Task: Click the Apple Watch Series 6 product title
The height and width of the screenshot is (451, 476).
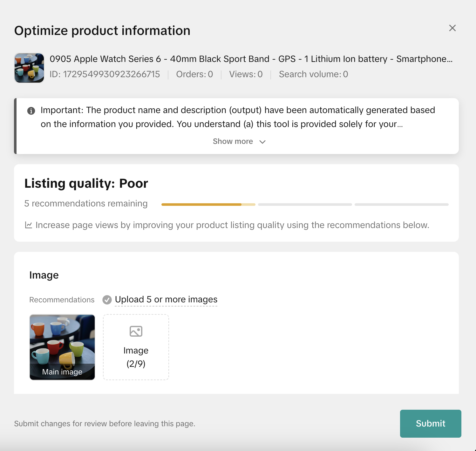Action: point(251,59)
